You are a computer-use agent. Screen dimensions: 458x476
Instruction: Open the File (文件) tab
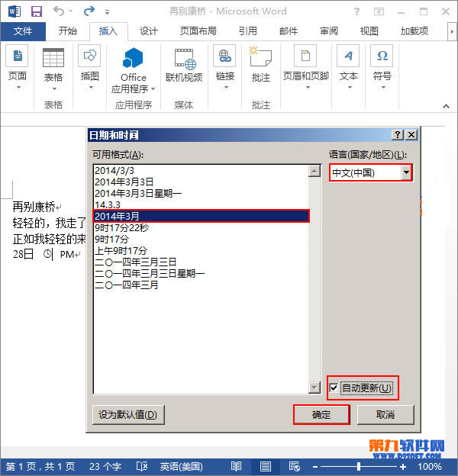click(23, 31)
